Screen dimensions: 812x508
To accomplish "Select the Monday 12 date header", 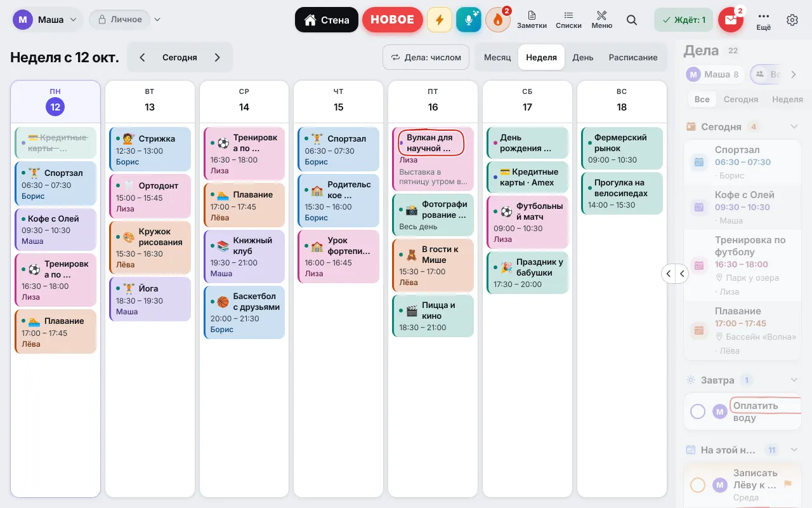I will 55,102.
